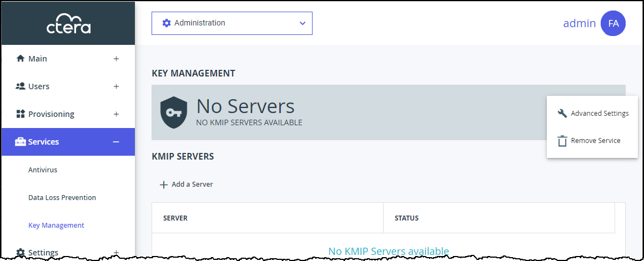644x261 pixels.
Task: Open the Administration dropdown
Action: pyautogui.click(x=232, y=23)
